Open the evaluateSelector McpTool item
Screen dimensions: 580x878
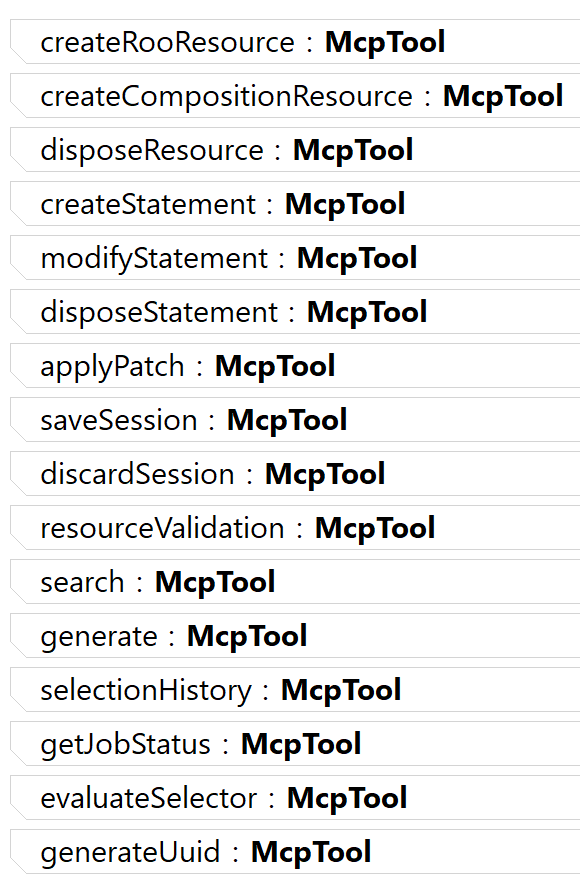[x=295, y=797]
